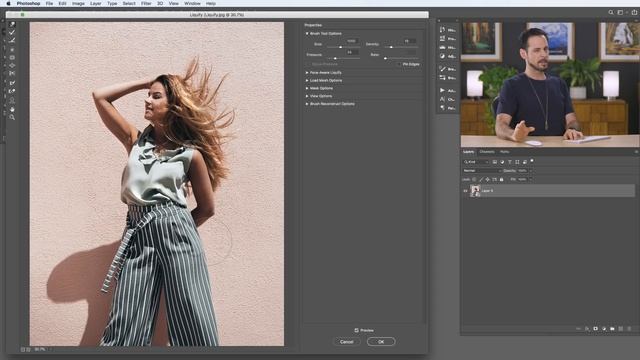Click the Cancel button in Liquify

[x=347, y=342]
